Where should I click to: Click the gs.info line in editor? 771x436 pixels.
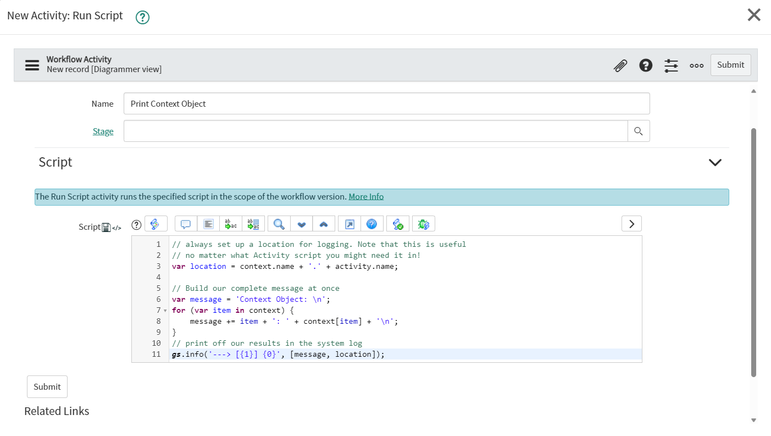278,354
